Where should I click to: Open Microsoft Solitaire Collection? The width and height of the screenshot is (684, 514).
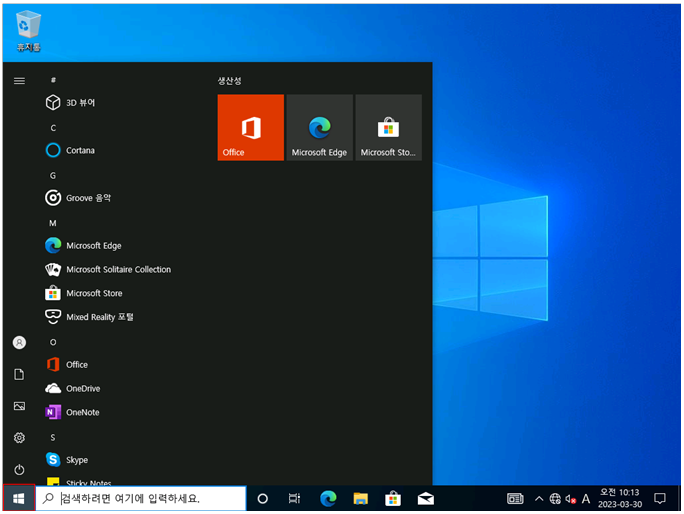[x=108, y=269]
